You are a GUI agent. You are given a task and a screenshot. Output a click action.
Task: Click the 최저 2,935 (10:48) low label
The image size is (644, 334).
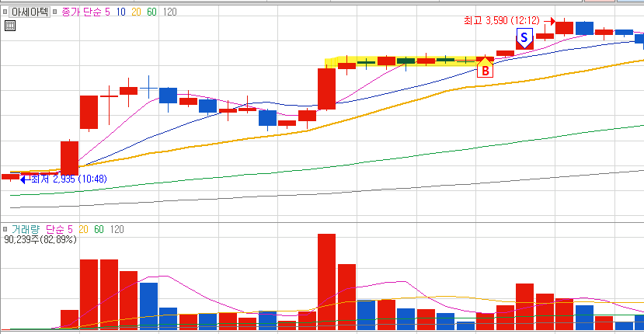point(69,179)
